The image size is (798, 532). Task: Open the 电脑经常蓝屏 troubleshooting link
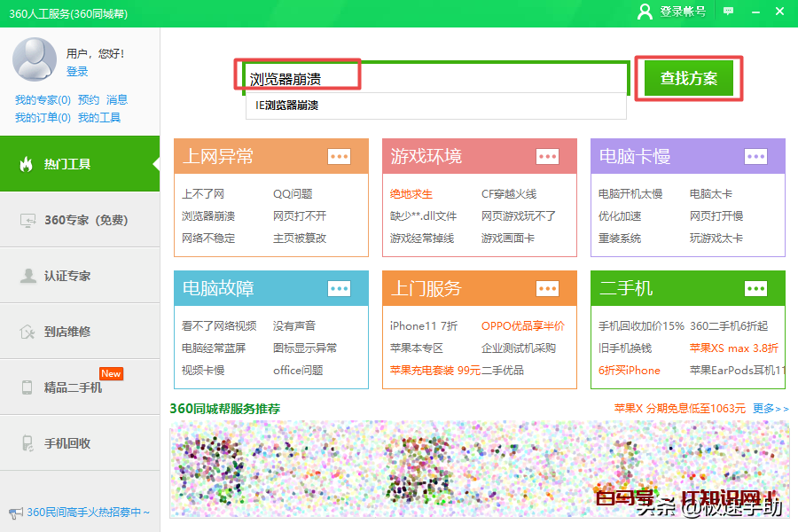(214, 348)
